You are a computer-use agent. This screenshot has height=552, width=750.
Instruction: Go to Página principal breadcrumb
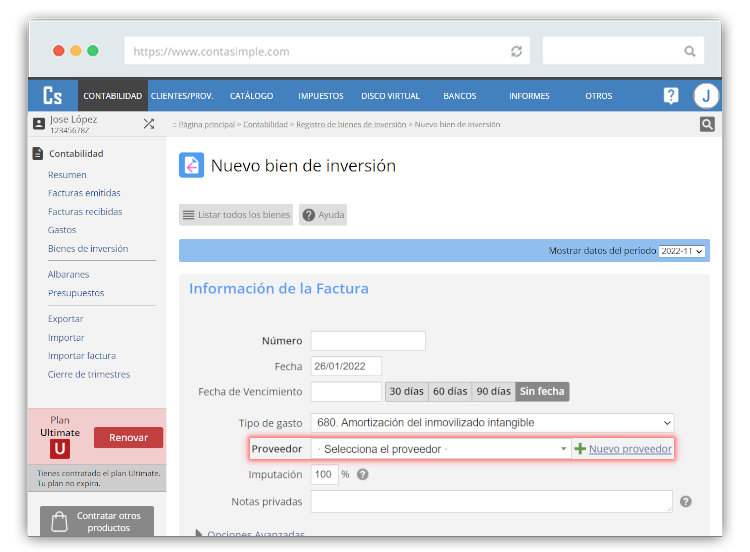point(207,124)
